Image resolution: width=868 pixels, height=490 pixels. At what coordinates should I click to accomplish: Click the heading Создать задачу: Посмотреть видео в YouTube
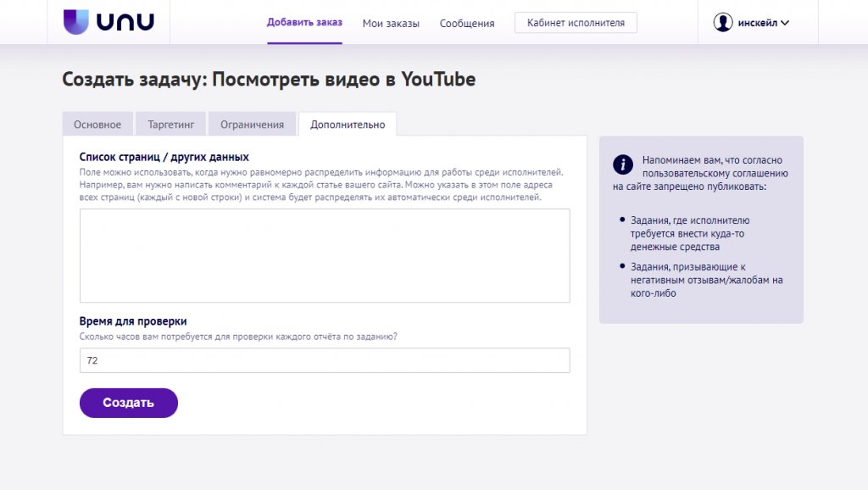point(269,79)
